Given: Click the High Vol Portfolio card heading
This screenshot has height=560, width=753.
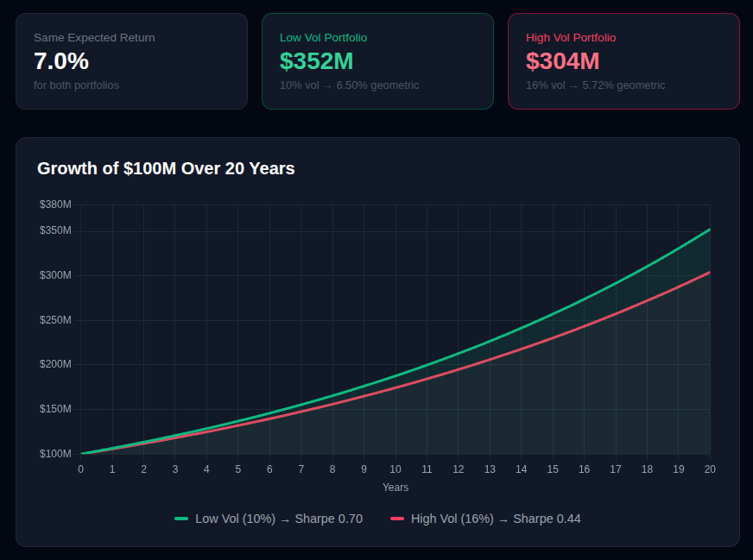Looking at the screenshot, I should click(571, 38).
